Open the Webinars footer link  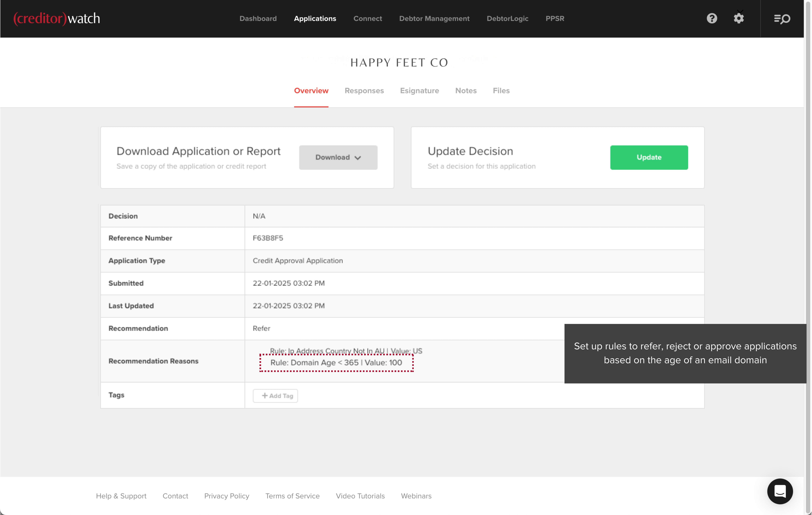click(416, 496)
